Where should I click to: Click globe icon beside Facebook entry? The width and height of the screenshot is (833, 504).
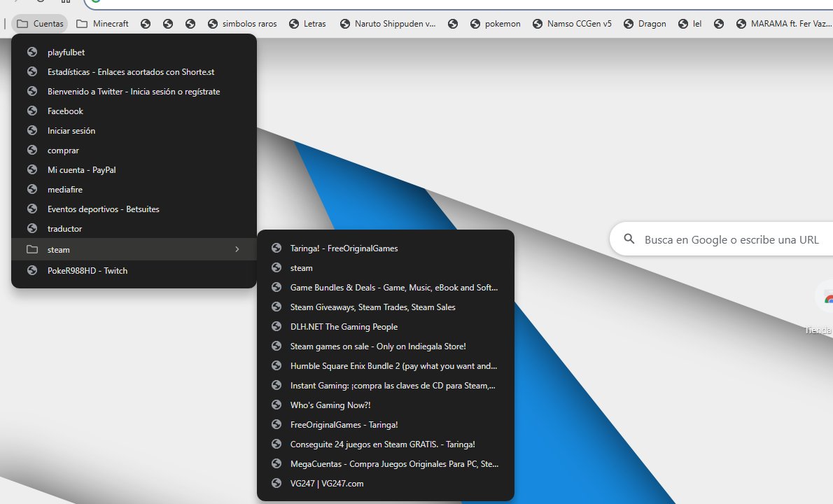[x=32, y=111]
